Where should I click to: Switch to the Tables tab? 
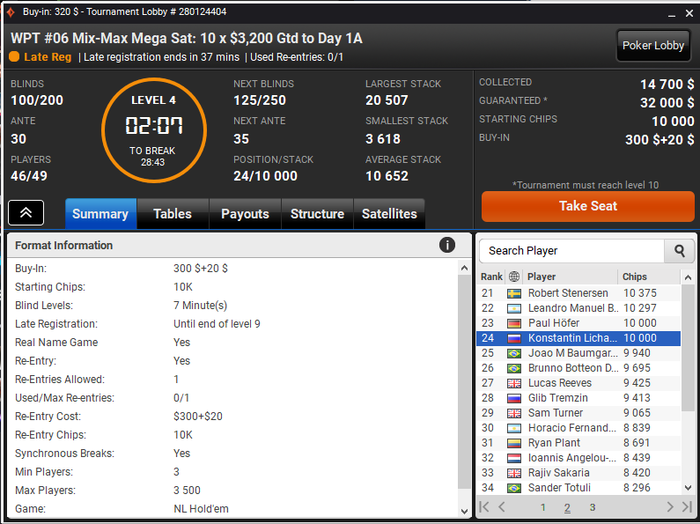coord(172,214)
